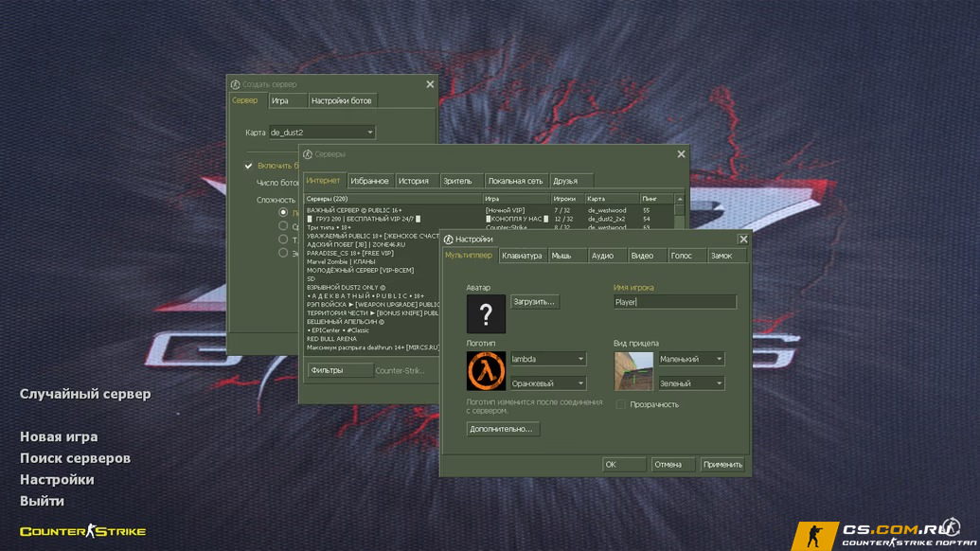Switch to the Клавиатура tab
The width and height of the screenshot is (980, 551).
click(522, 256)
